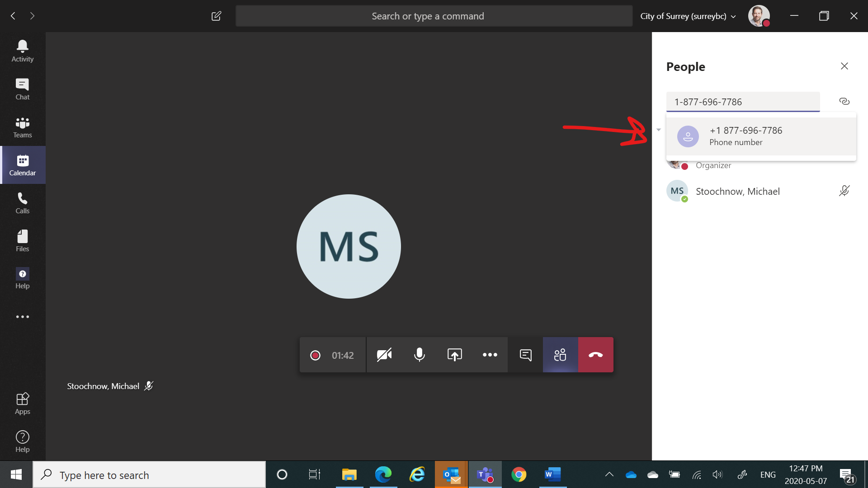Select participant Stoochnow, Michael in People list

coord(761,191)
